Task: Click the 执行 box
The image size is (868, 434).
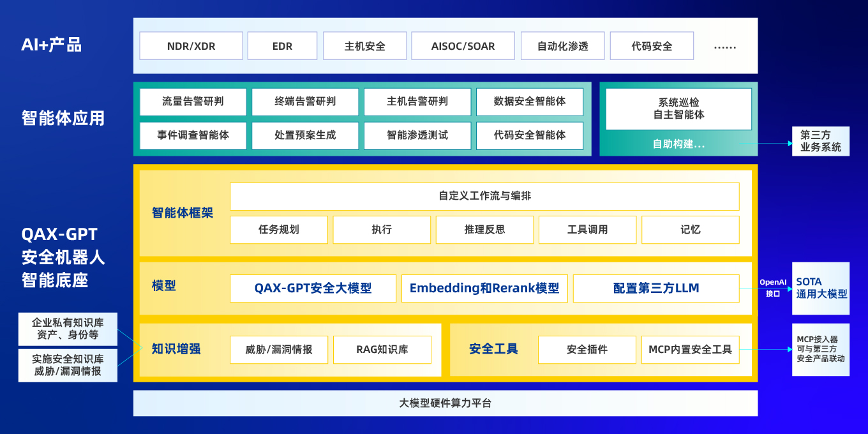Action: click(382, 230)
